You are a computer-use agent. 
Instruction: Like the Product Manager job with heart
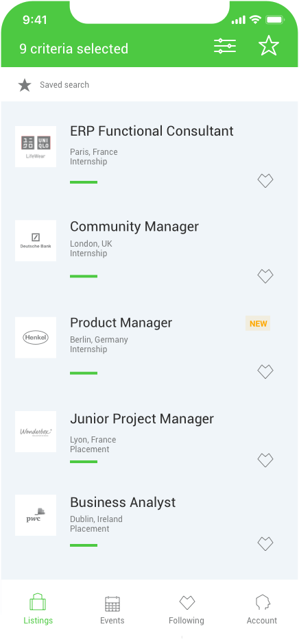(265, 372)
